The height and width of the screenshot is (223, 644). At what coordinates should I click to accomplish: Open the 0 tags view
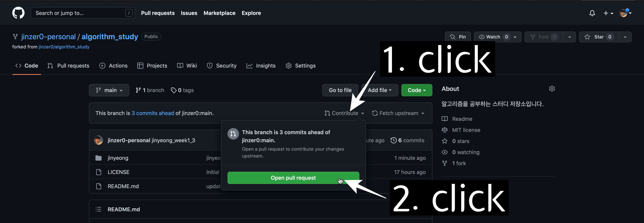point(182,90)
